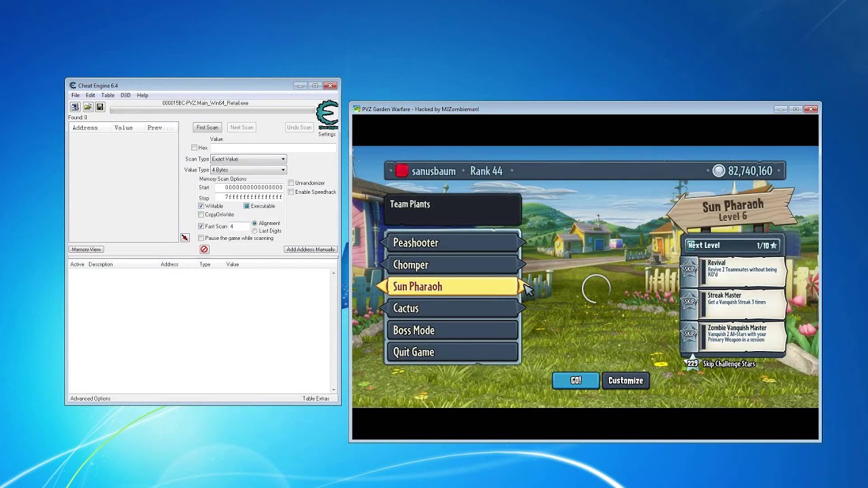Open Memory View

click(x=86, y=249)
